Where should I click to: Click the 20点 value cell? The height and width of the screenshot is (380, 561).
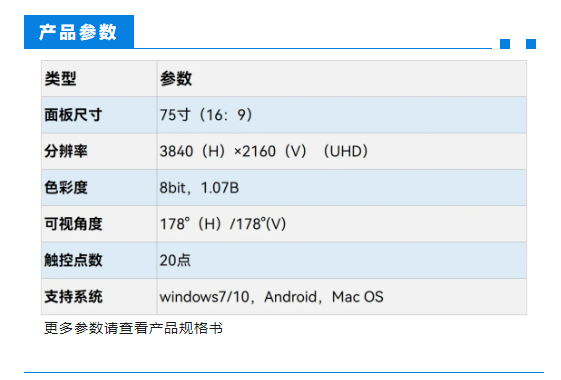341,260
